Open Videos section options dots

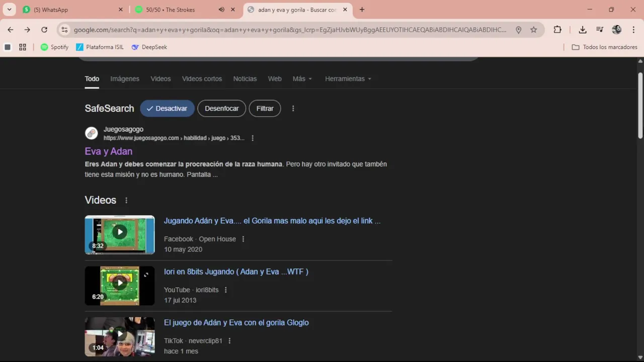[126, 201]
